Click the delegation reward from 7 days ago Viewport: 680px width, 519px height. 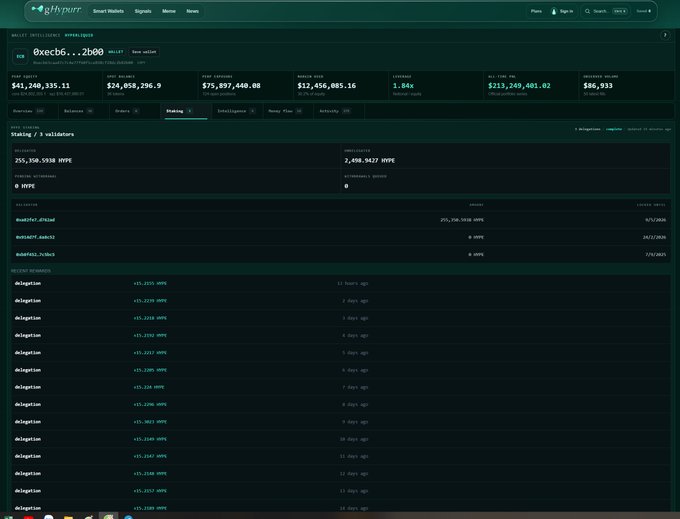340,387
